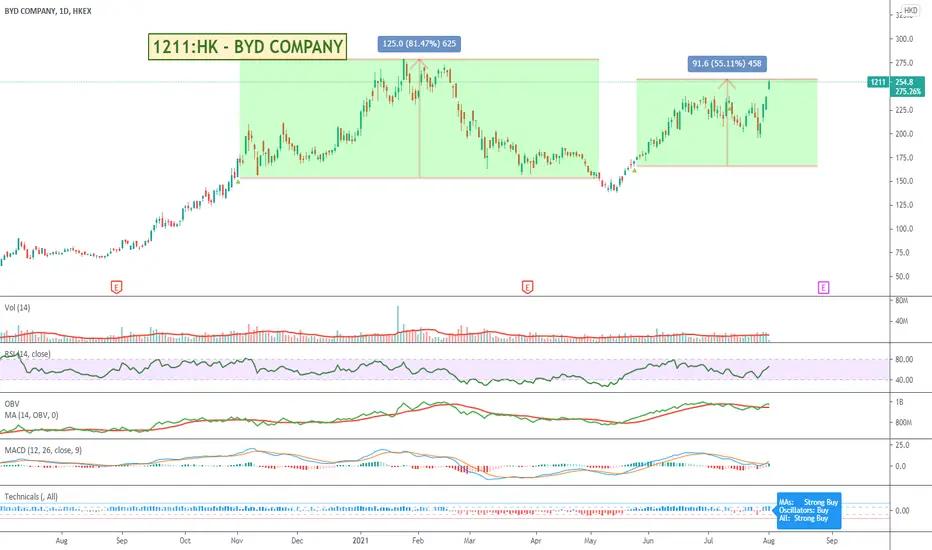The height and width of the screenshot is (550, 932).
Task: Click the purple upcoming earnings E marker
Action: (x=823, y=288)
